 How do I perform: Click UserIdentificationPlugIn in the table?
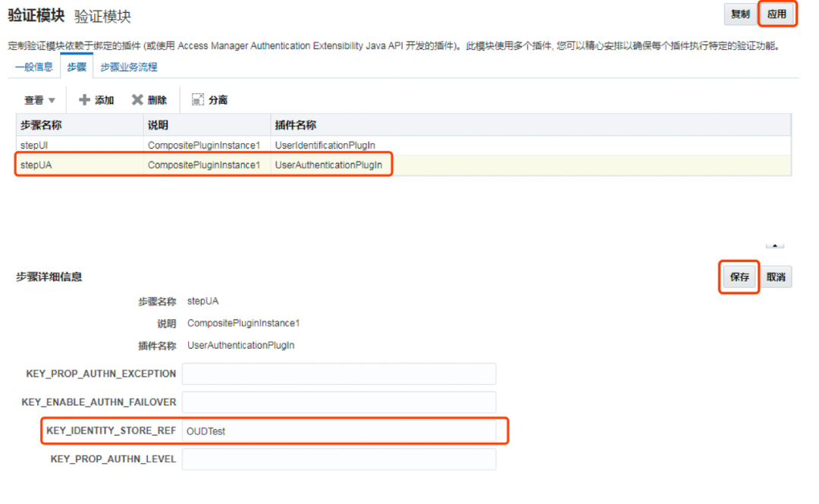click(x=325, y=146)
